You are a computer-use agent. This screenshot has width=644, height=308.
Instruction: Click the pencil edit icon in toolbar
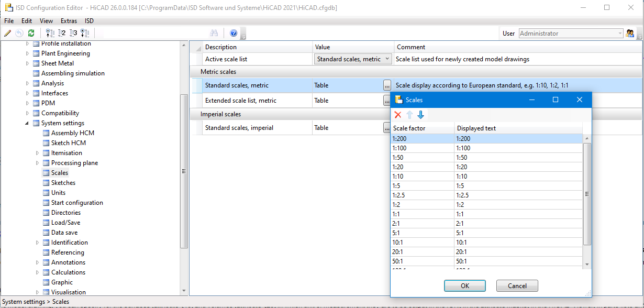coord(7,33)
